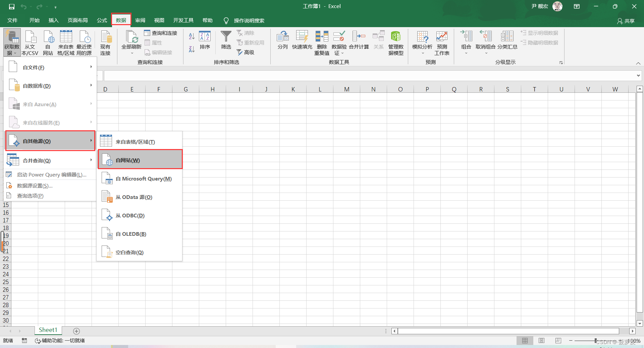The height and width of the screenshot is (348, 644).
Task: Open What-If Analysis (模拟分析) dropdown
Action: [422, 42]
